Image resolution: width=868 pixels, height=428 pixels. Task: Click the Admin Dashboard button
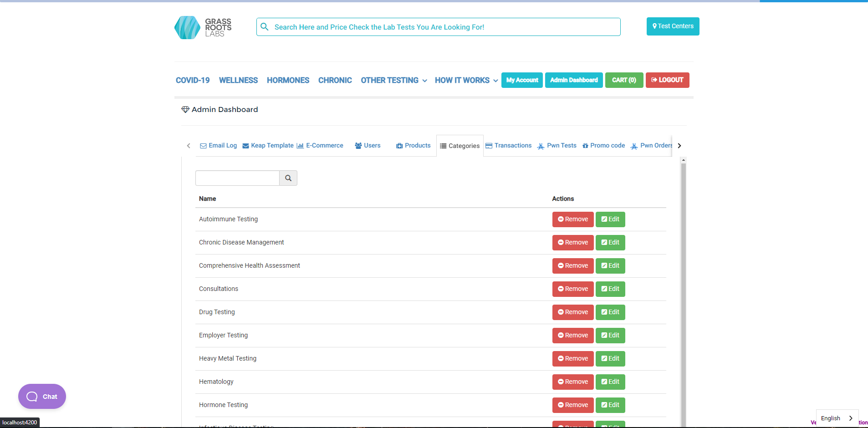pos(574,80)
